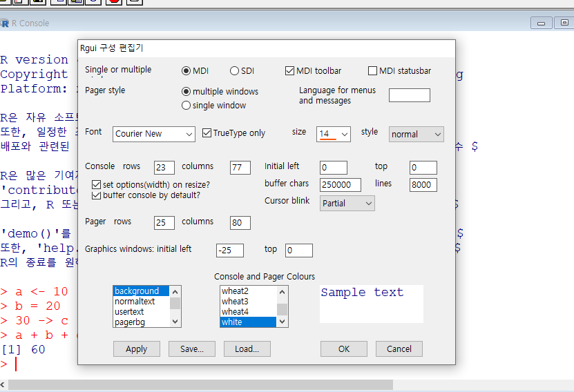
Task: Click the Pager rows field showing 25
Action: coord(164,223)
